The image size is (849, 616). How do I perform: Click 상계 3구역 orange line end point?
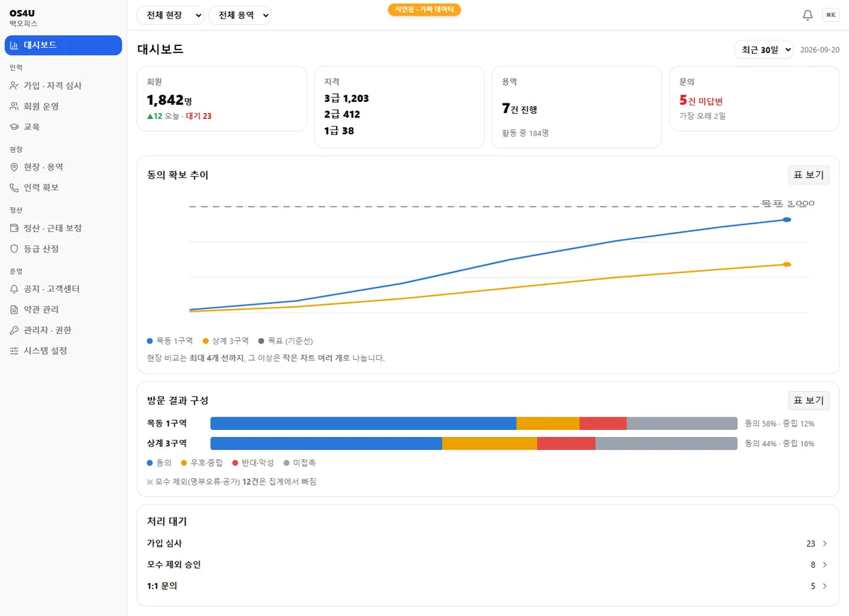click(787, 265)
